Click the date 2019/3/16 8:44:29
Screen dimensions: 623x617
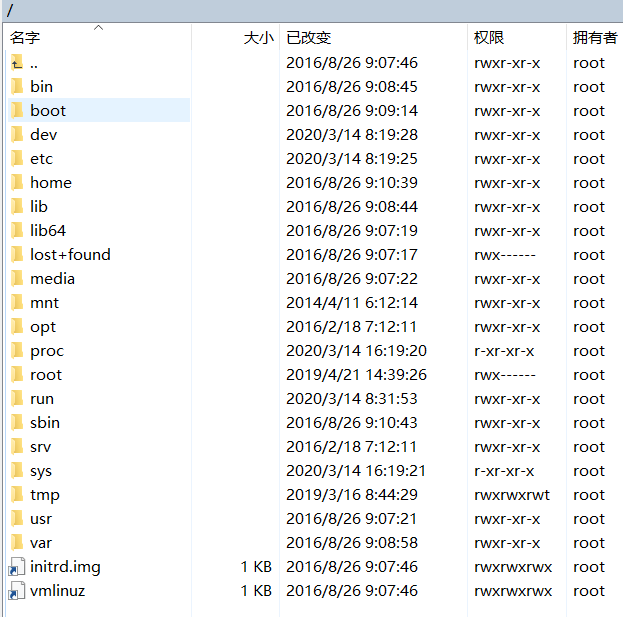(352, 495)
